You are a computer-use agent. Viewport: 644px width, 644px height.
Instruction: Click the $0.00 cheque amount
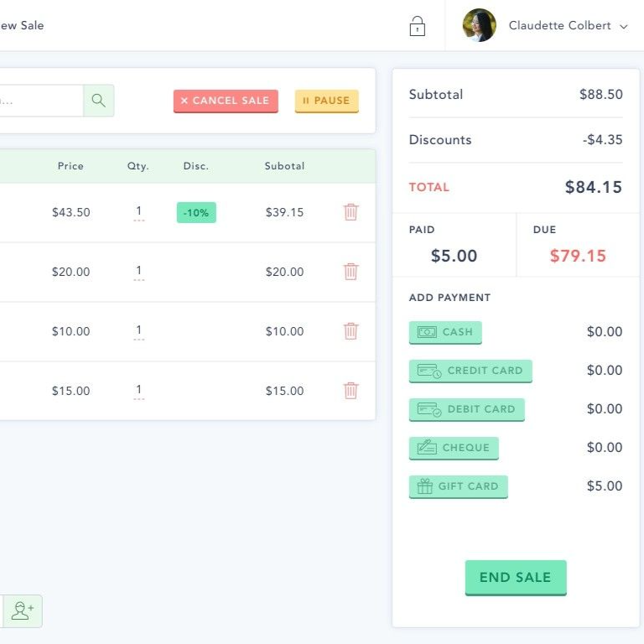[x=605, y=447]
